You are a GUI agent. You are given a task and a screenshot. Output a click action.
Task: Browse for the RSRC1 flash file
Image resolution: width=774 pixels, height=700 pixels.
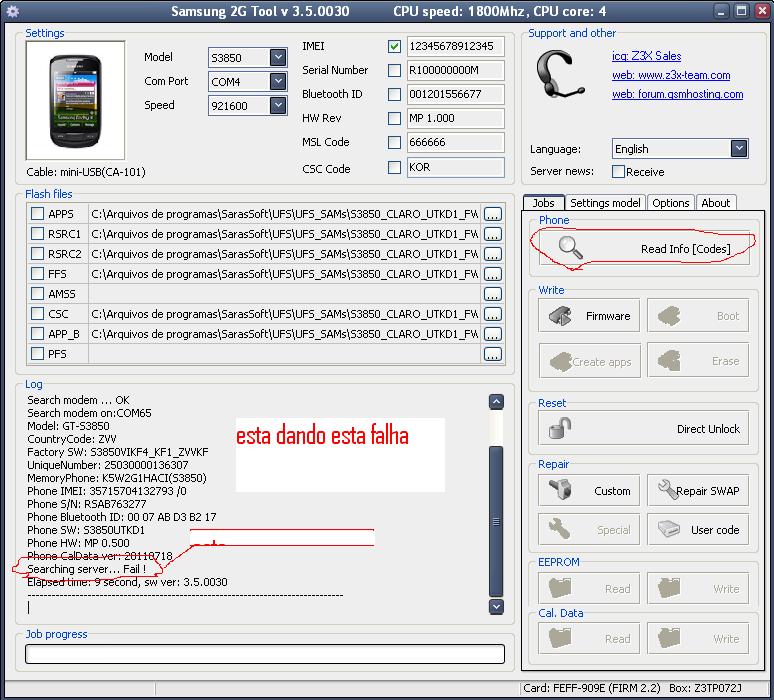coord(493,234)
